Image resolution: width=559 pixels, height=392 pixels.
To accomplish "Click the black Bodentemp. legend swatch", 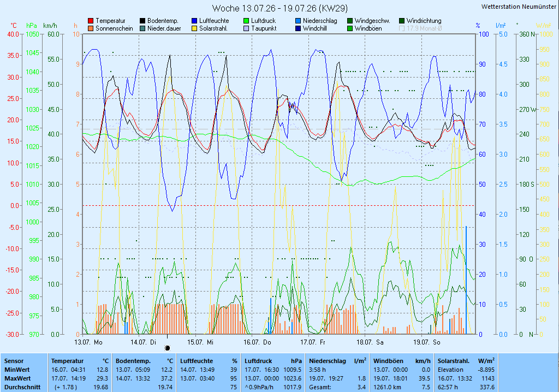I will (142, 21).
